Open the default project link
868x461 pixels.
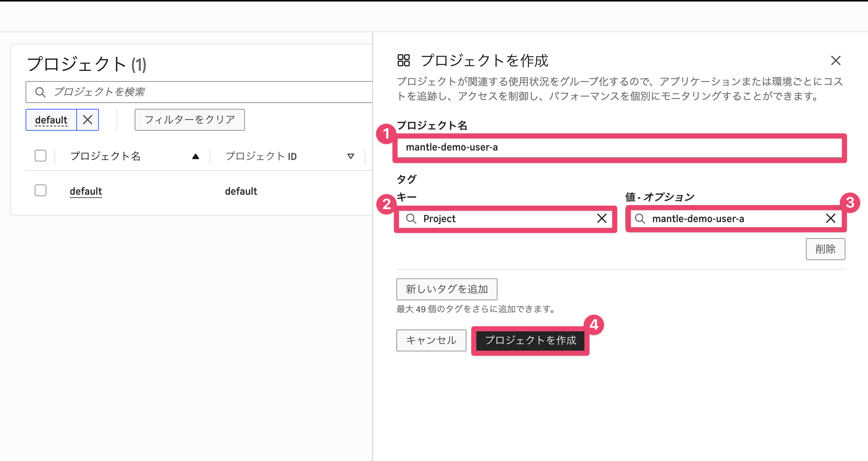click(x=86, y=191)
